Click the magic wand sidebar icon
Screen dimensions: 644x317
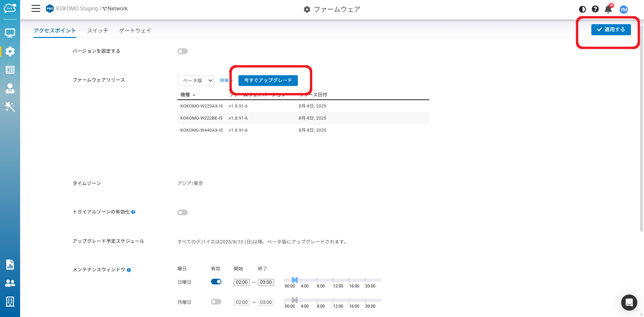click(10, 107)
